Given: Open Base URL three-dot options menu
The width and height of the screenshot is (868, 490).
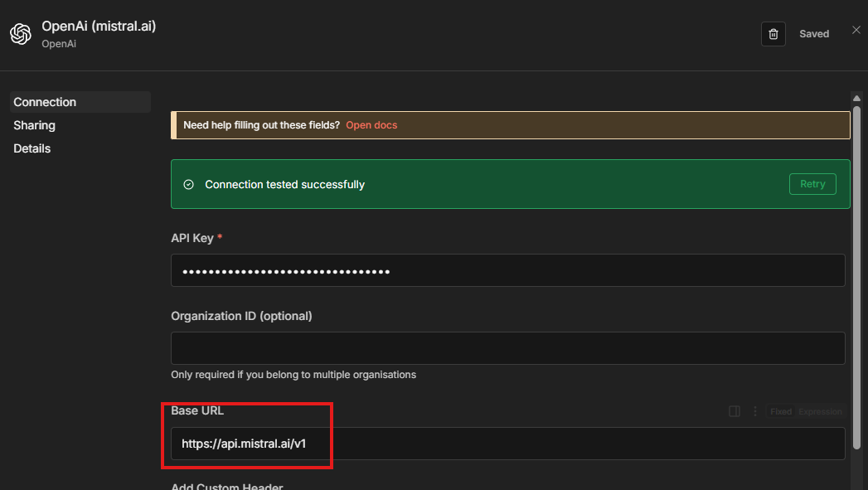Looking at the screenshot, I should (x=754, y=411).
